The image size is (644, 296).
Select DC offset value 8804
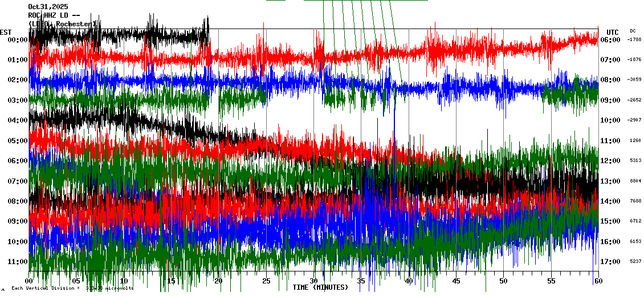point(635,181)
